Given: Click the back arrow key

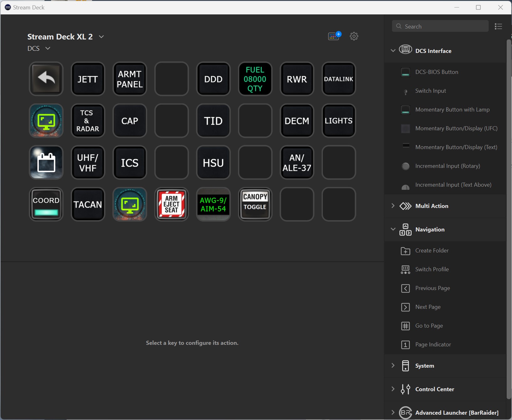Looking at the screenshot, I should point(46,79).
